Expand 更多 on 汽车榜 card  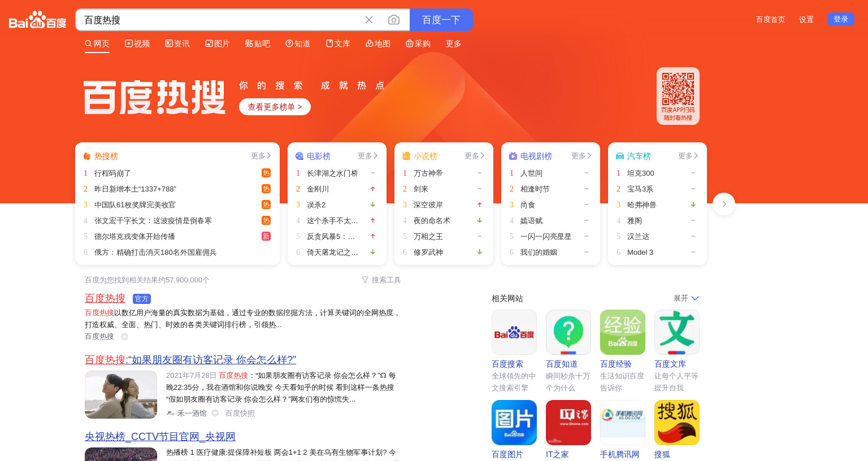coord(688,156)
